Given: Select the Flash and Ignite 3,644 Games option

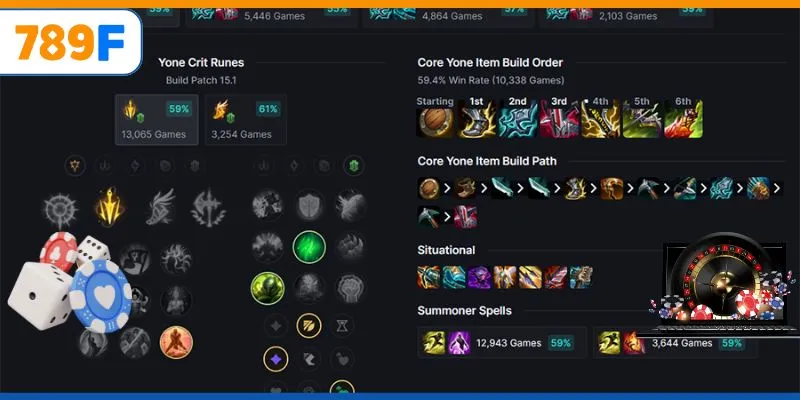Looking at the screenshot, I should pyautogui.click(x=674, y=343).
